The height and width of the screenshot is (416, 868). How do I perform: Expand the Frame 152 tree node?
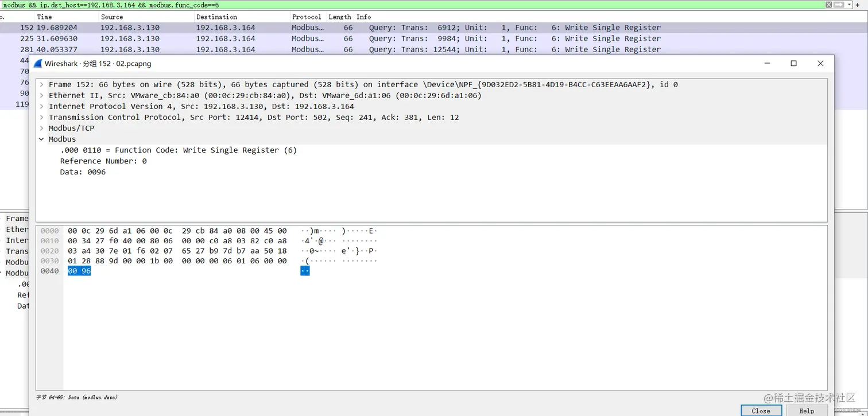41,84
